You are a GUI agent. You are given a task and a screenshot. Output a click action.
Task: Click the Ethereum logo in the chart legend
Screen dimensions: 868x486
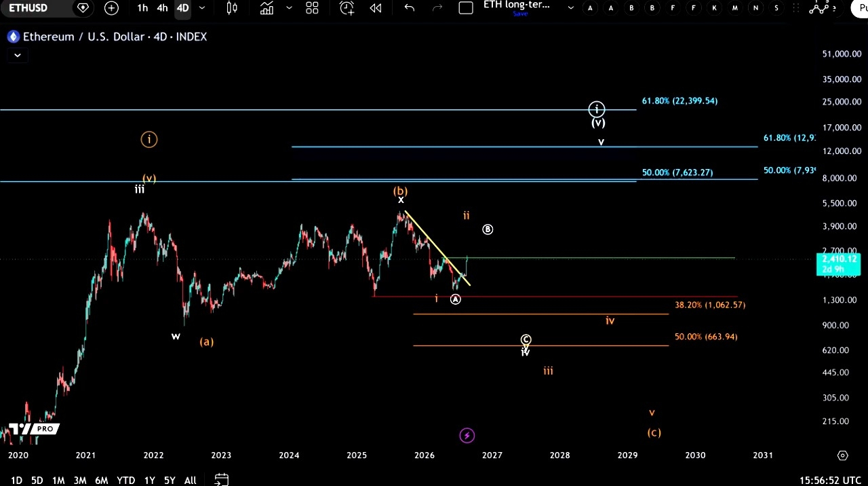13,37
